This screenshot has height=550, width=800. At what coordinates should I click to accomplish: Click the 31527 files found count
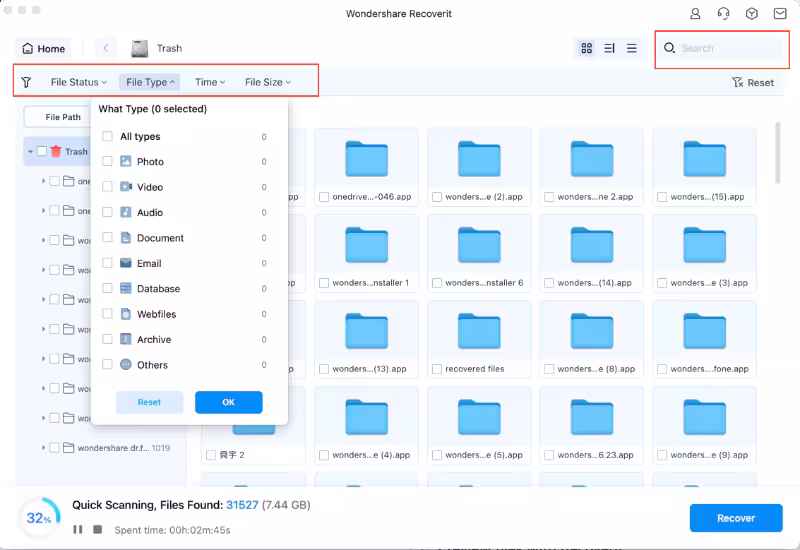242,505
